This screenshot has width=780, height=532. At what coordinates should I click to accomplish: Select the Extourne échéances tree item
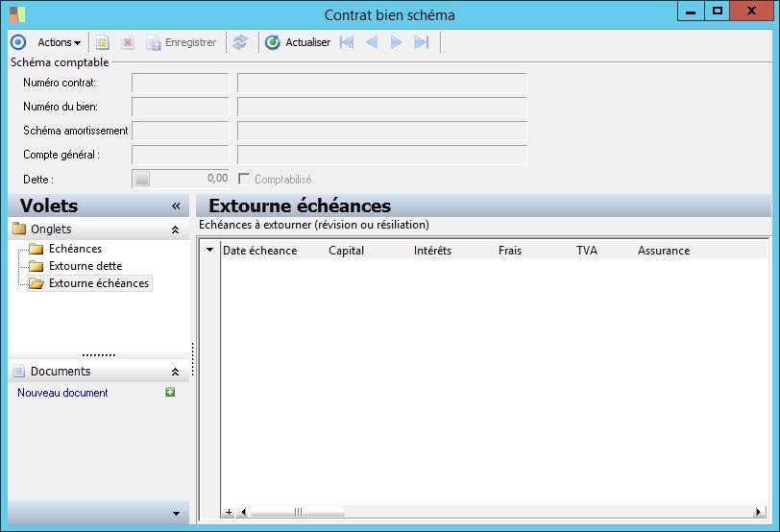[x=99, y=283]
